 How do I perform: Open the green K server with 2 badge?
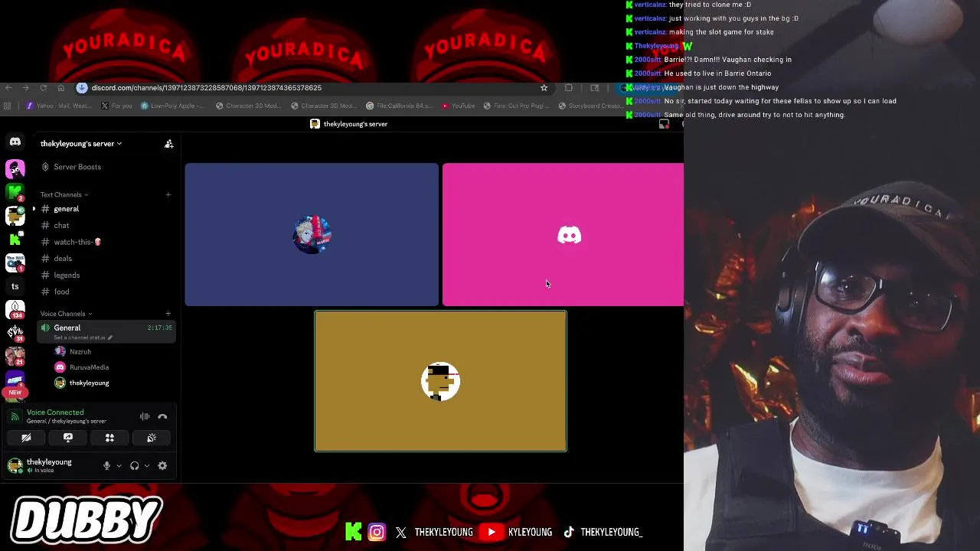click(x=15, y=192)
